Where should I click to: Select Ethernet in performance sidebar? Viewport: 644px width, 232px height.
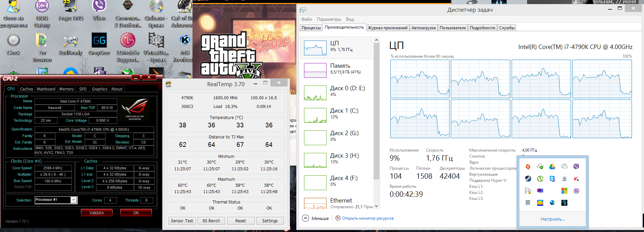[x=336, y=203]
